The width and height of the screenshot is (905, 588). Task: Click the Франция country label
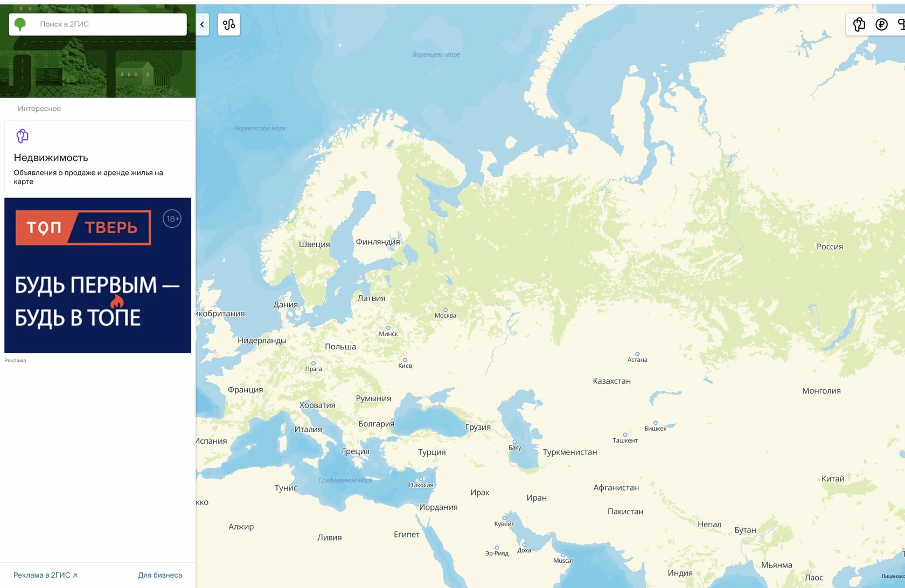(245, 390)
